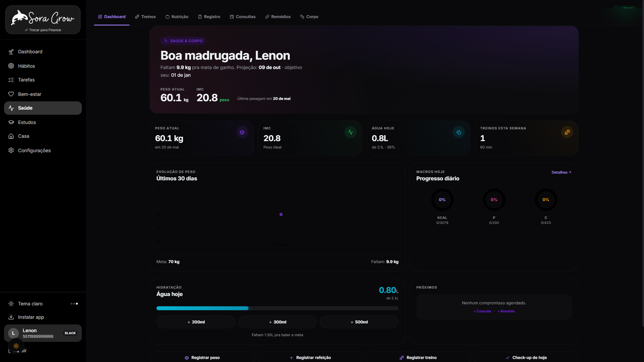Viewport: 644px width, 362px height.
Task: Click the Água hoje progress bar
Action: (277, 308)
